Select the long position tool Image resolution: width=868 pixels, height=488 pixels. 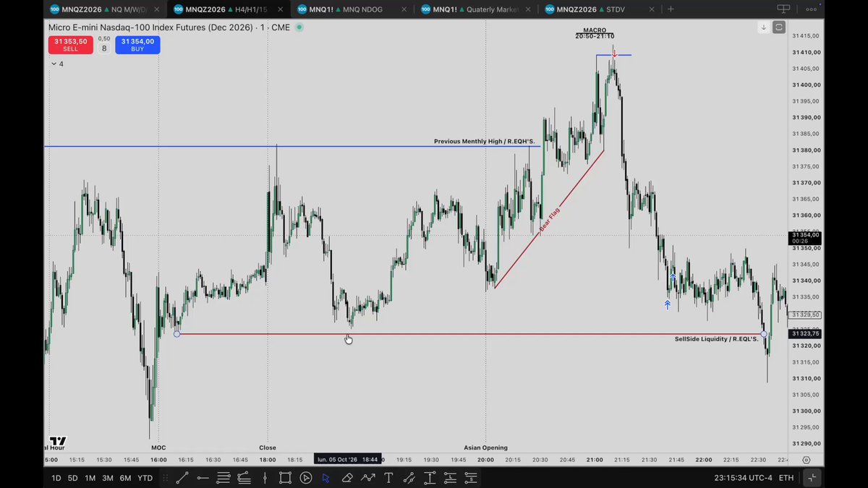[x=451, y=478]
